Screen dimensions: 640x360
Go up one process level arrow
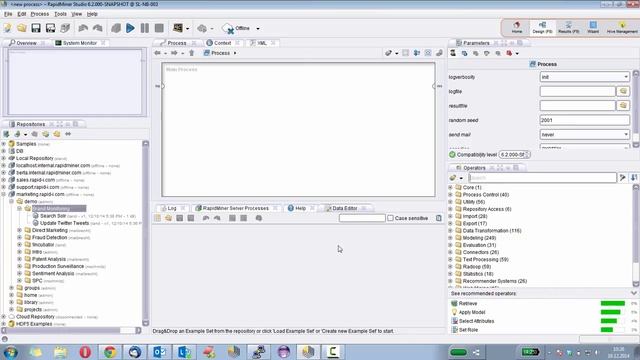tap(191, 53)
